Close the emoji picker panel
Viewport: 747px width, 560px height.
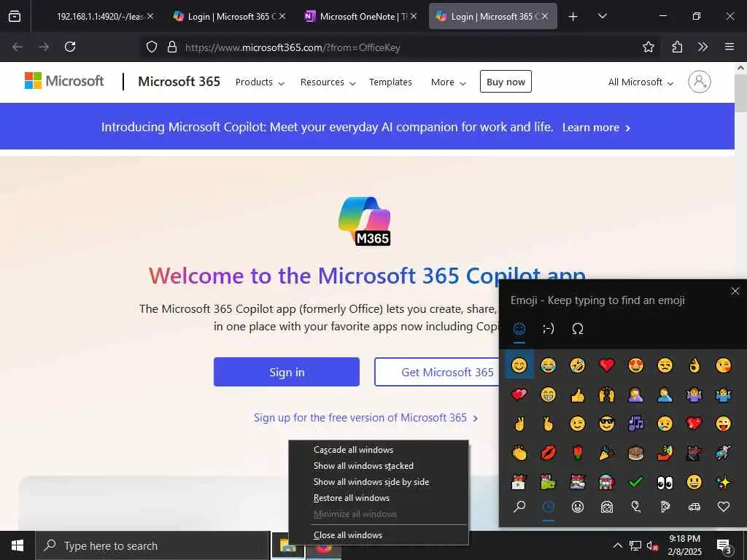(x=735, y=291)
